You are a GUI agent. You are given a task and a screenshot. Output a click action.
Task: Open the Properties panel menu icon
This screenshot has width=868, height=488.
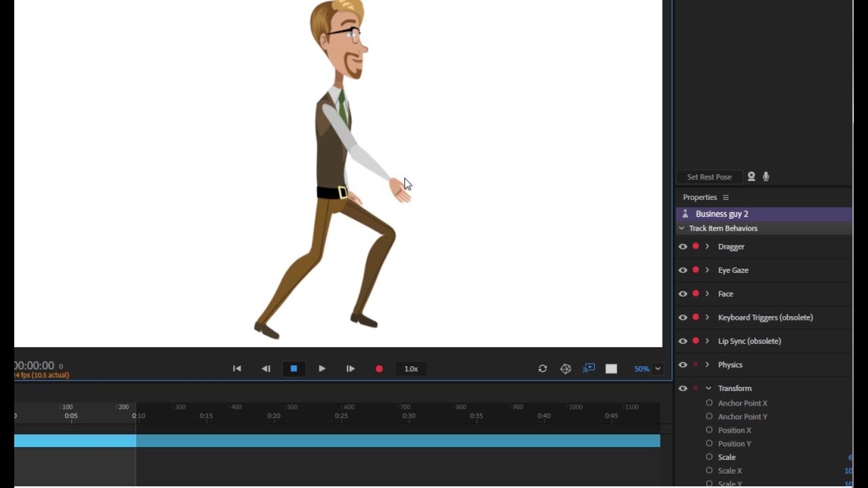[726, 197]
